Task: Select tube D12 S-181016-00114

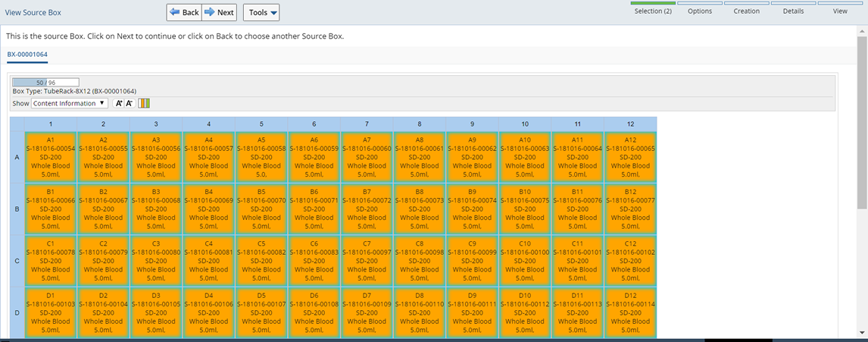Action: tap(630, 312)
